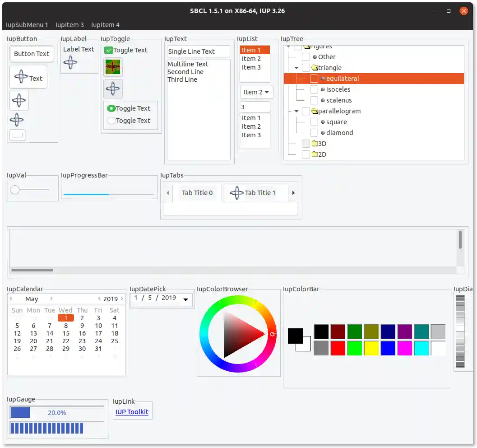Click the small image icon under Label Text

(x=70, y=63)
